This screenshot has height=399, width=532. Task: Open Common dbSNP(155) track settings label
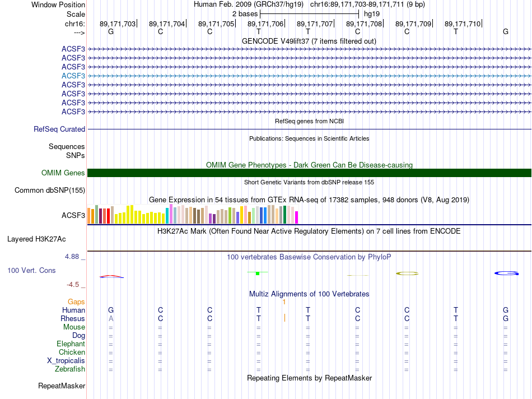click(x=50, y=191)
